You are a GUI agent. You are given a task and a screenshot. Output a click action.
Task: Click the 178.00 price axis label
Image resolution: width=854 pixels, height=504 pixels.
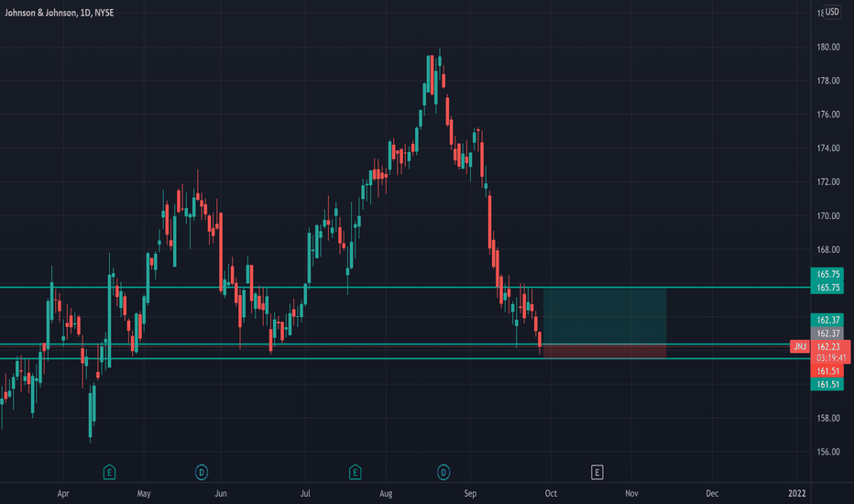pyautogui.click(x=827, y=81)
